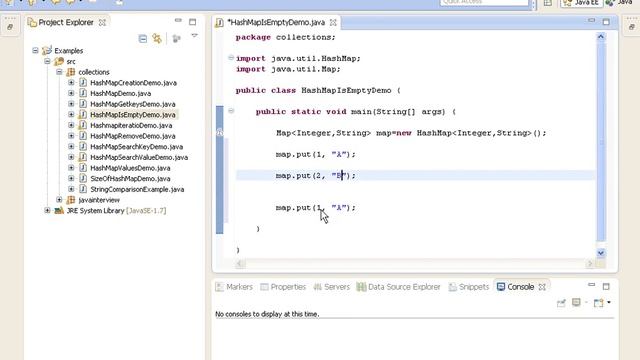Select HashMapCreationDemo.java in the tree
640x360 pixels.
pos(133,82)
